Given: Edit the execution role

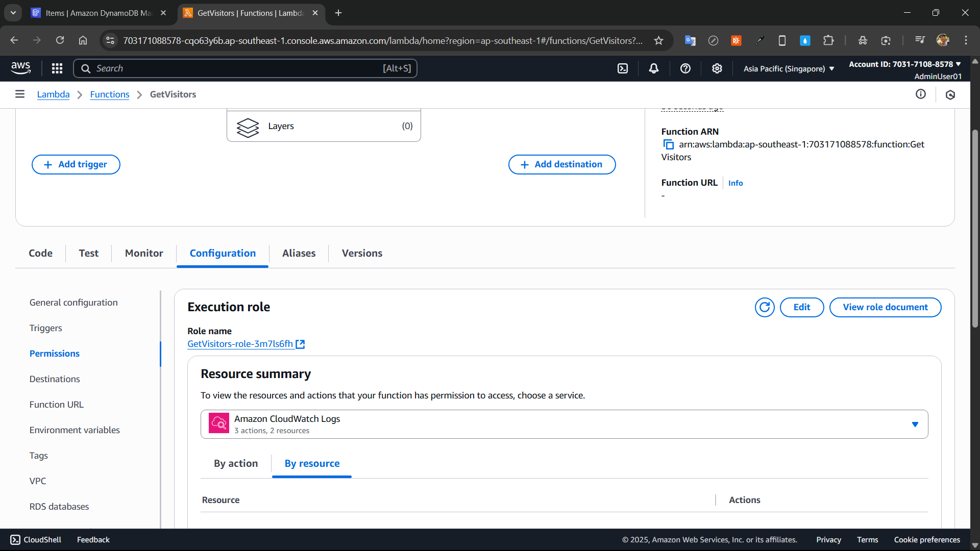Looking at the screenshot, I should pyautogui.click(x=802, y=307).
